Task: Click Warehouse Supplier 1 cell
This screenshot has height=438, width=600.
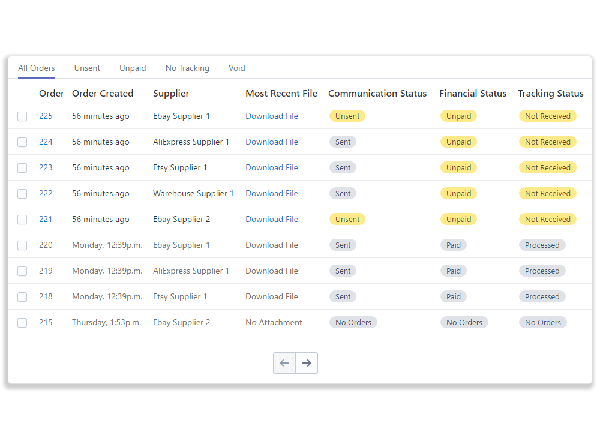Action: 193,193
